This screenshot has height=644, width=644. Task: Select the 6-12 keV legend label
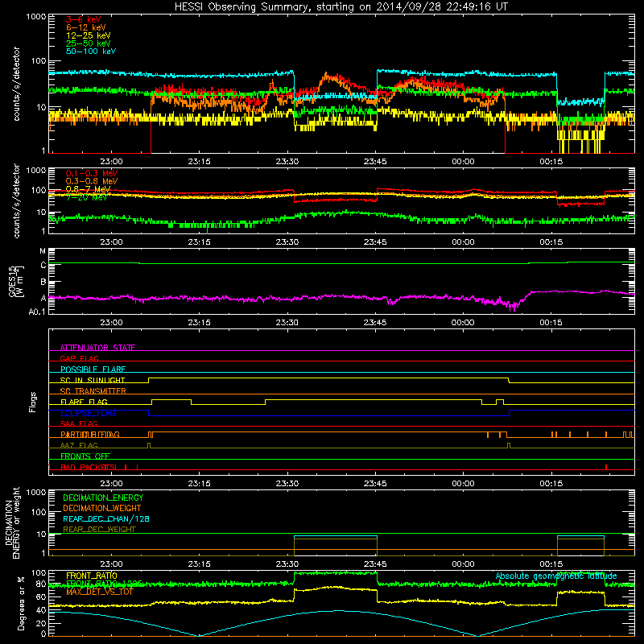tap(86, 27)
